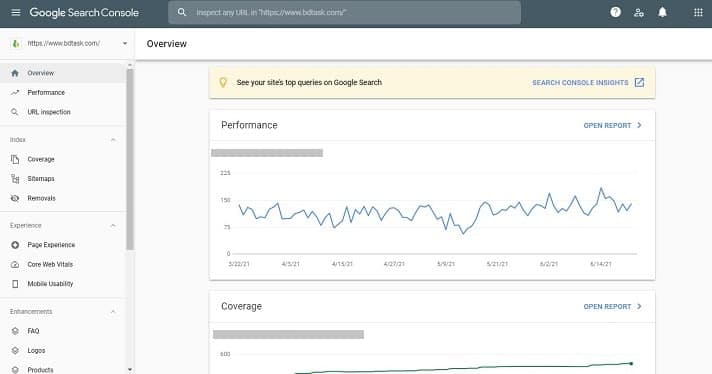Open FAQ enhancements report
This screenshot has width=712, height=374.
tap(63, 331)
